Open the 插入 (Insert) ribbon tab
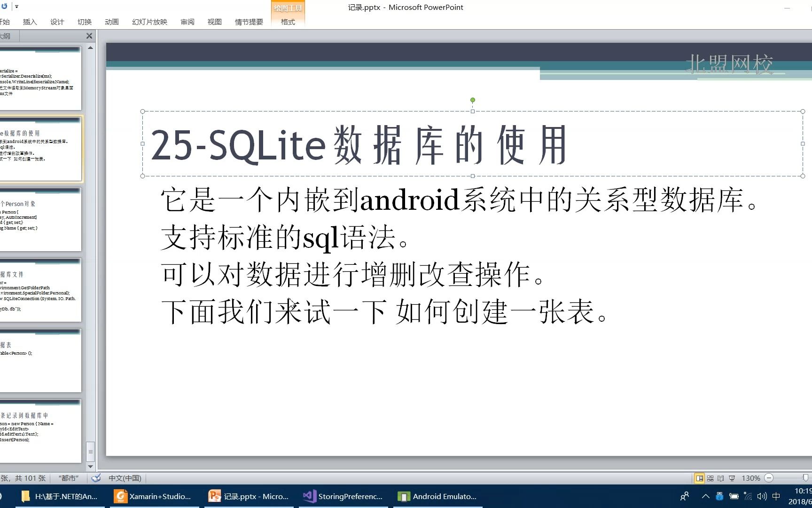The height and width of the screenshot is (508, 812). tap(30, 22)
